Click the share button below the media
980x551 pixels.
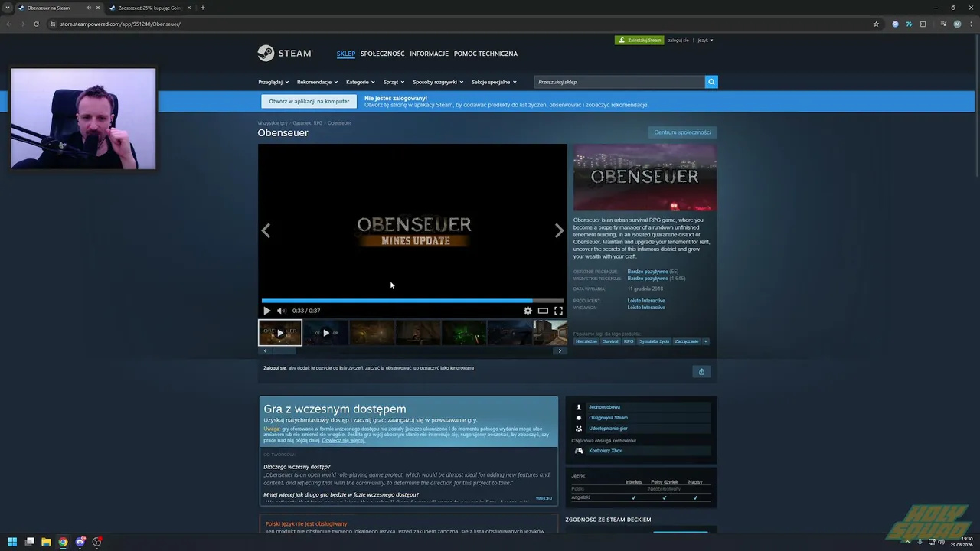pyautogui.click(x=701, y=371)
